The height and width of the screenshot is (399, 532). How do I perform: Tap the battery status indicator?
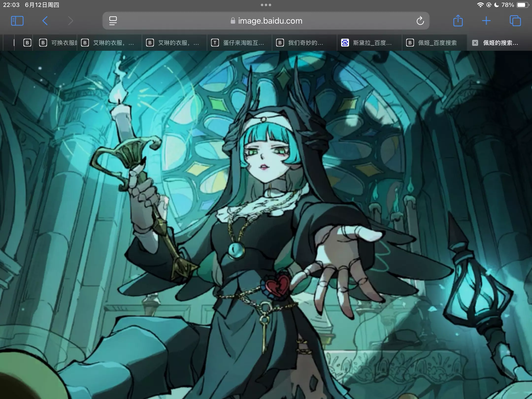(x=522, y=5)
